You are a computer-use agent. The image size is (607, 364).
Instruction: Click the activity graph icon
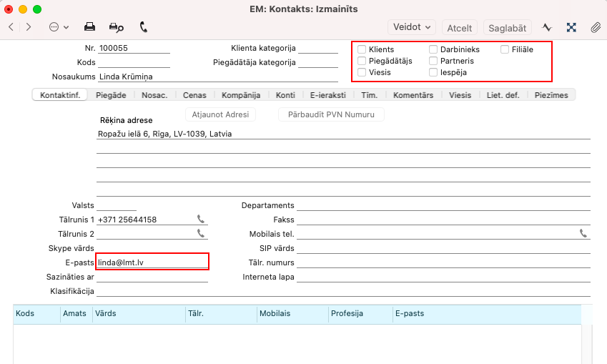click(547, 27)
